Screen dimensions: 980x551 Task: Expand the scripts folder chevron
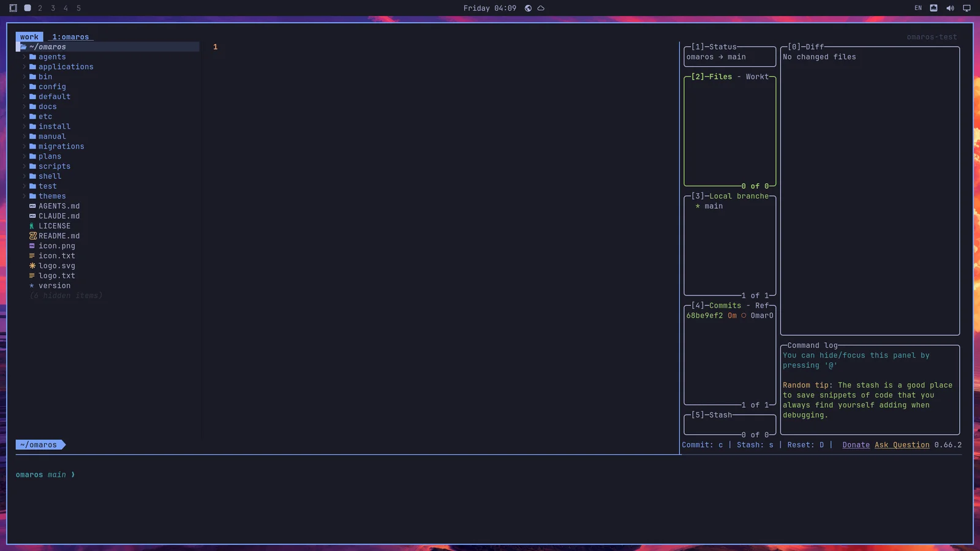[24, 167]
